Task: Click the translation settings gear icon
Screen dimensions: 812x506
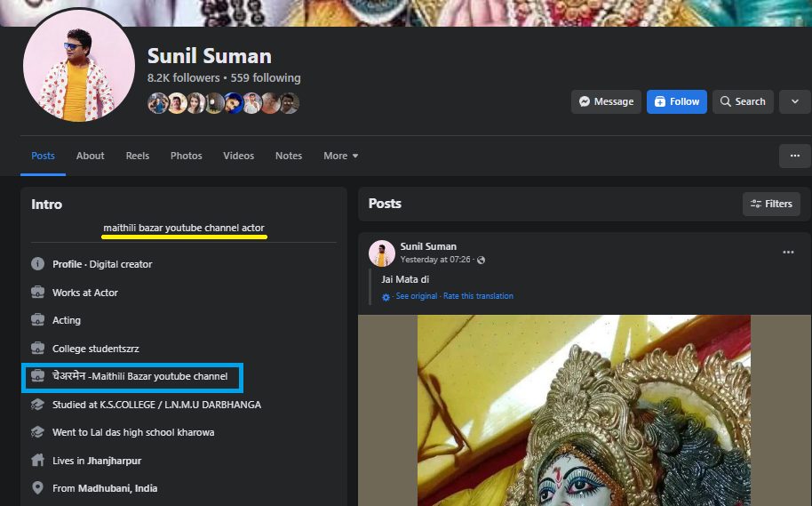Action: [x=386, y=297]
